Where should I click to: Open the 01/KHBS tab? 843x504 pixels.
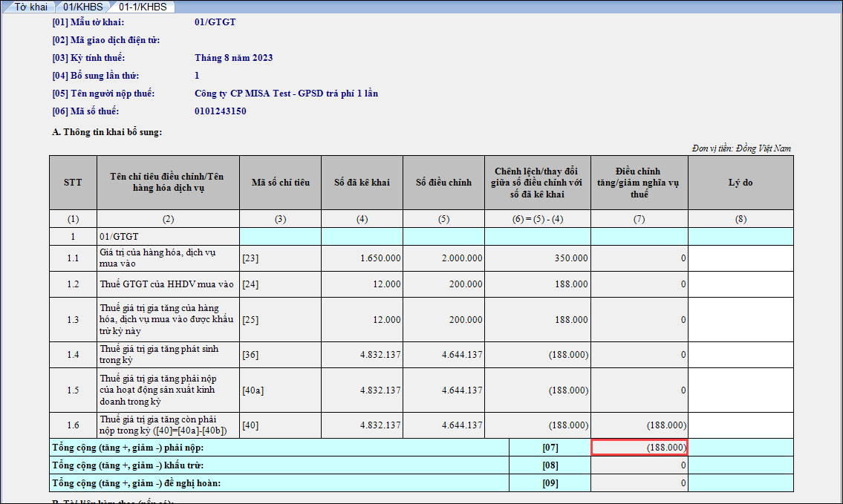82,7
